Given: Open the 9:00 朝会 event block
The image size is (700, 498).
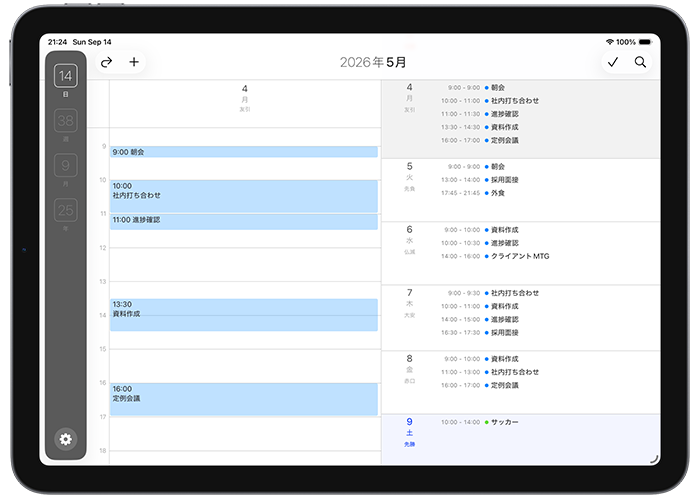Looking at the screenshot, I should [244, 152].
